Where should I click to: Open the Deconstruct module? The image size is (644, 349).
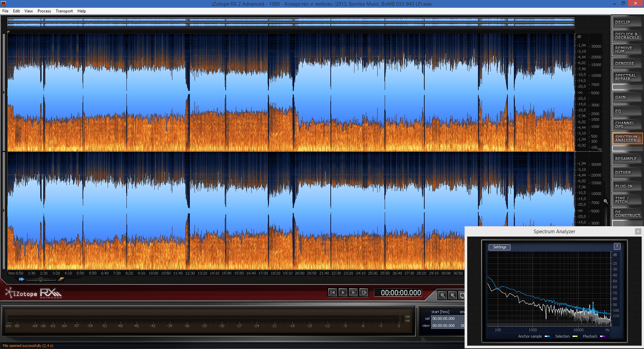pyautogui.click(x=627, y=214)
